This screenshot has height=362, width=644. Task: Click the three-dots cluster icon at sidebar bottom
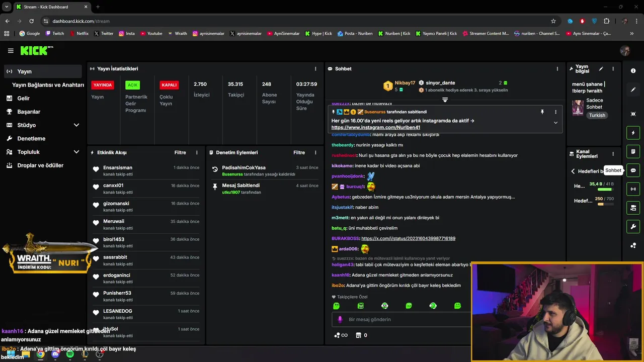[633, 245]
